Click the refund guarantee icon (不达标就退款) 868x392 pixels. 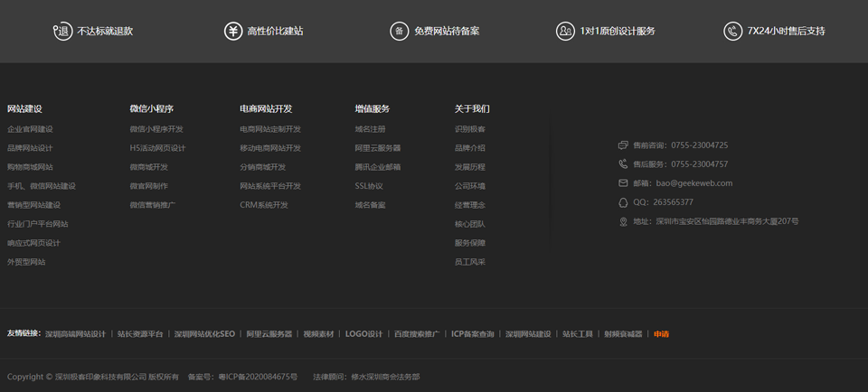[61, 31]
